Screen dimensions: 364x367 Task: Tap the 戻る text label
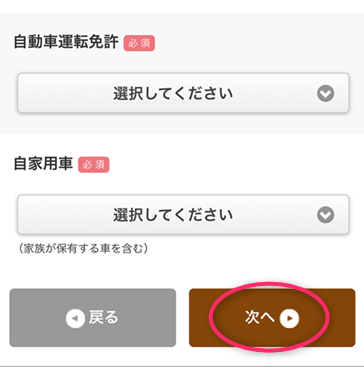[103, 318]
